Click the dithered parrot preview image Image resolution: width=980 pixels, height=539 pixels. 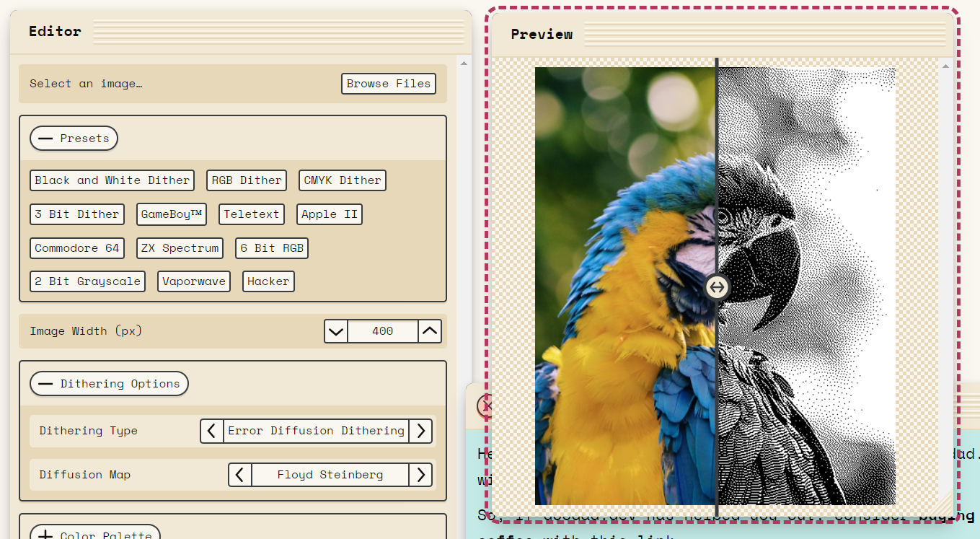pyautogui.click(x=806, y=286)
